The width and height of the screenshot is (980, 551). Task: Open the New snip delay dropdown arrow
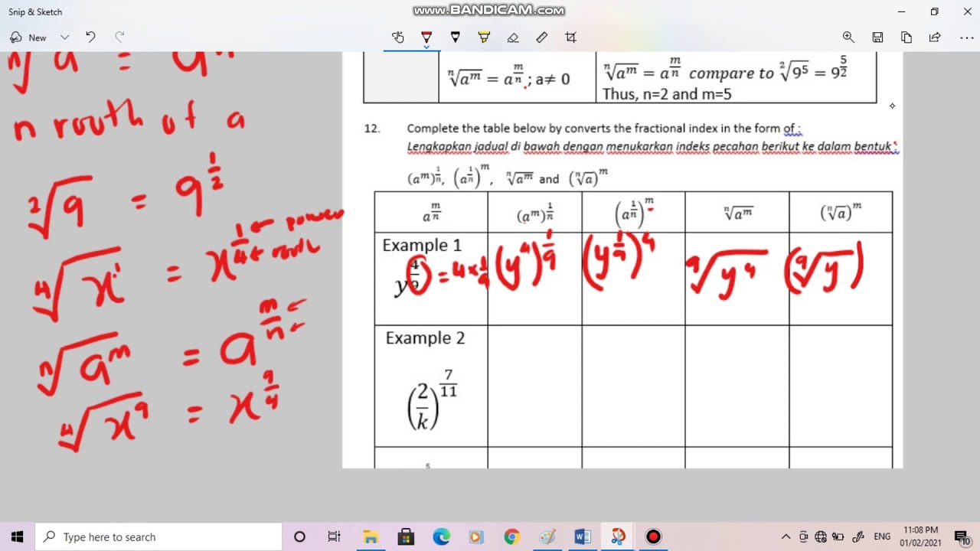[65, 37]
